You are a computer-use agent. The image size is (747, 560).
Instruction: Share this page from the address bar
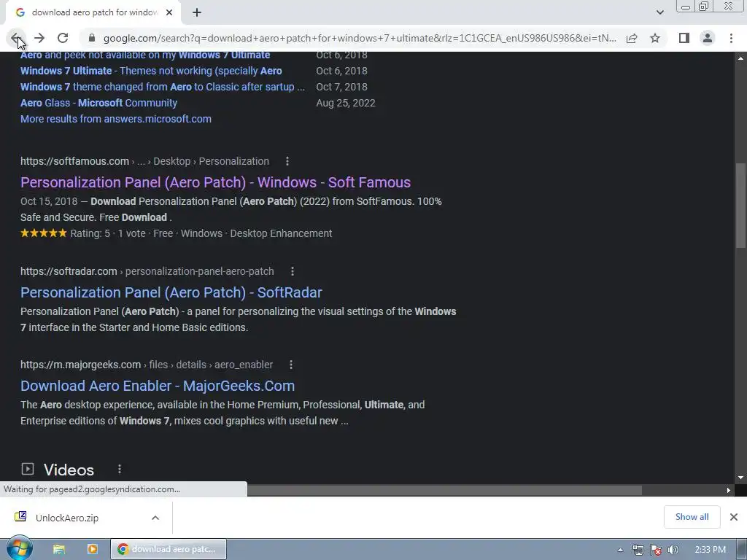[x=632, y=38]
